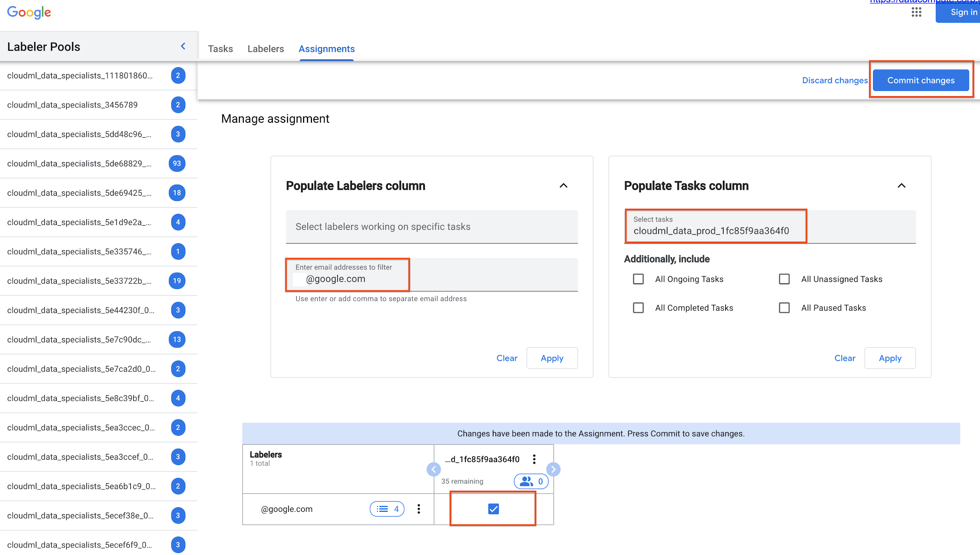Click the three-dot menu icon on task column header

tap(534, 459)
